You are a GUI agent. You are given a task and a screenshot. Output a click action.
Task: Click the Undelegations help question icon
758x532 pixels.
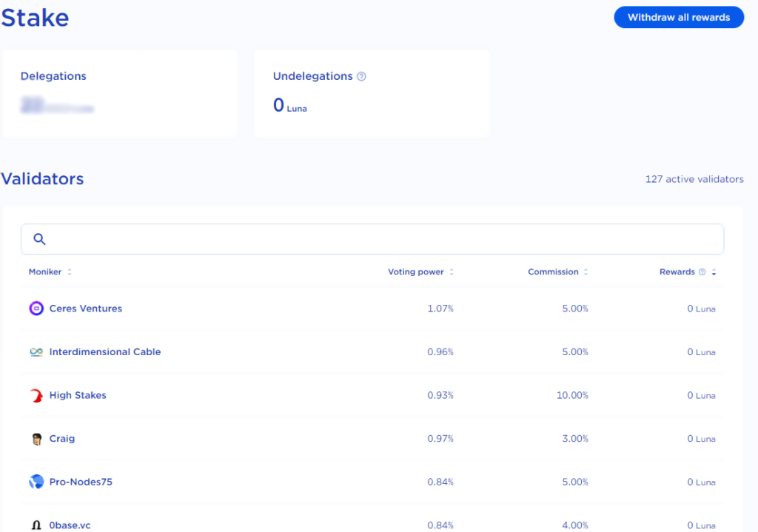pyautogui.click(x=361, y=76)
